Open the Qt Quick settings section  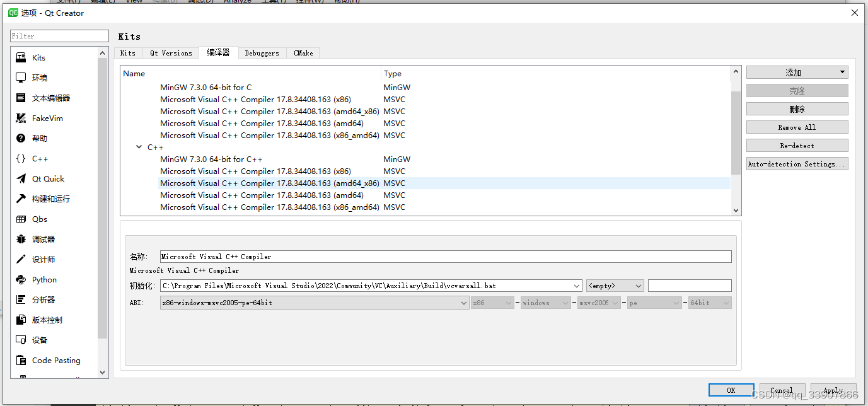47,178
